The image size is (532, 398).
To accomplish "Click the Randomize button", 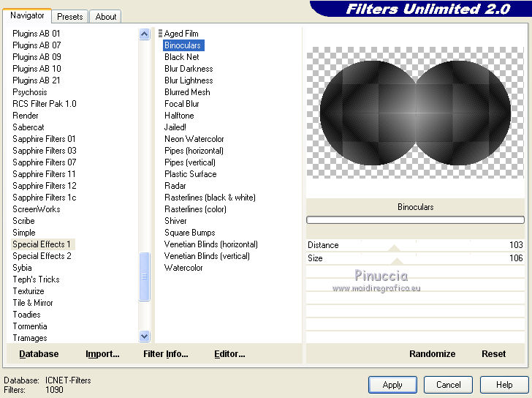I will [432, 354].
